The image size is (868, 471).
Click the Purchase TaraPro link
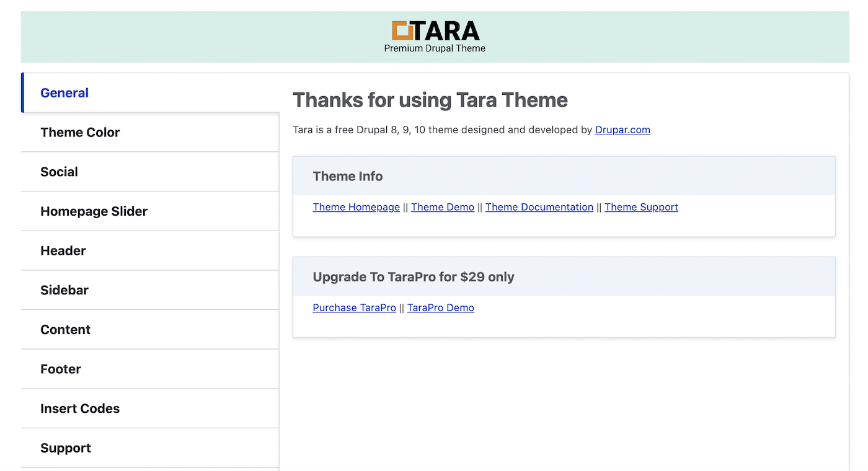(x=354, y=307)
